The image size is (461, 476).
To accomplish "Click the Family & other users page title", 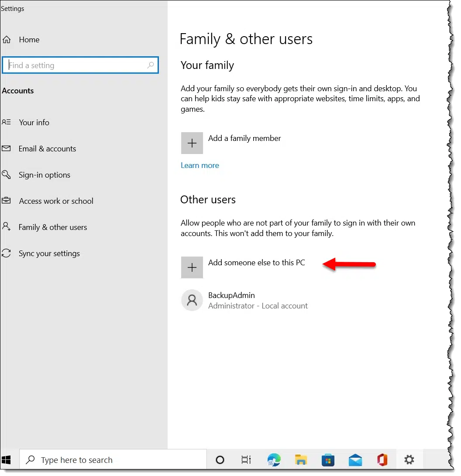I will (x=246, y=39).
